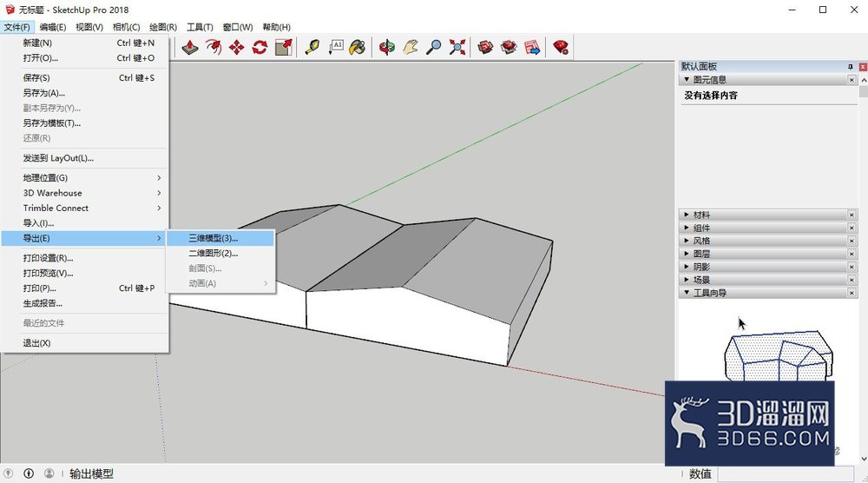
Task: Close the 图层 panel section
Action: pyautogui.click(x=852, y=254)
